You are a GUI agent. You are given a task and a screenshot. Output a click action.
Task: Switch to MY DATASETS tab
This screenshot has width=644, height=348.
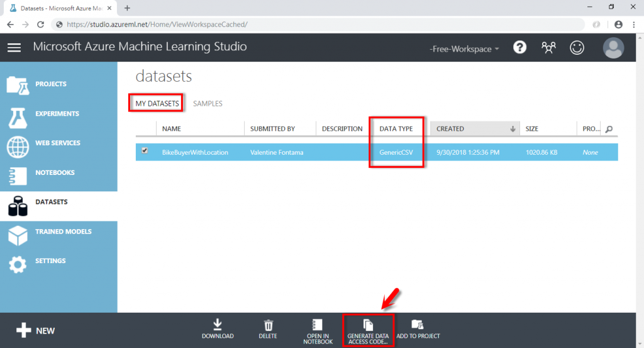tap(157, 104)
